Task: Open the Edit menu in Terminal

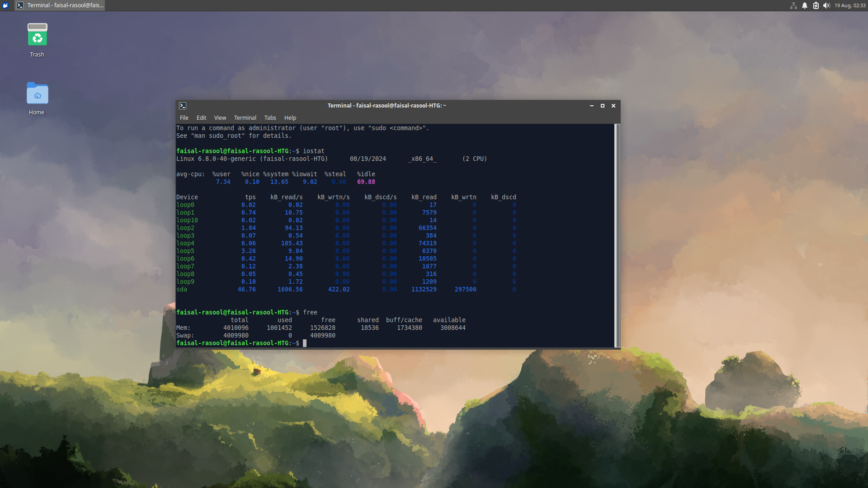Action: [201, 117]
